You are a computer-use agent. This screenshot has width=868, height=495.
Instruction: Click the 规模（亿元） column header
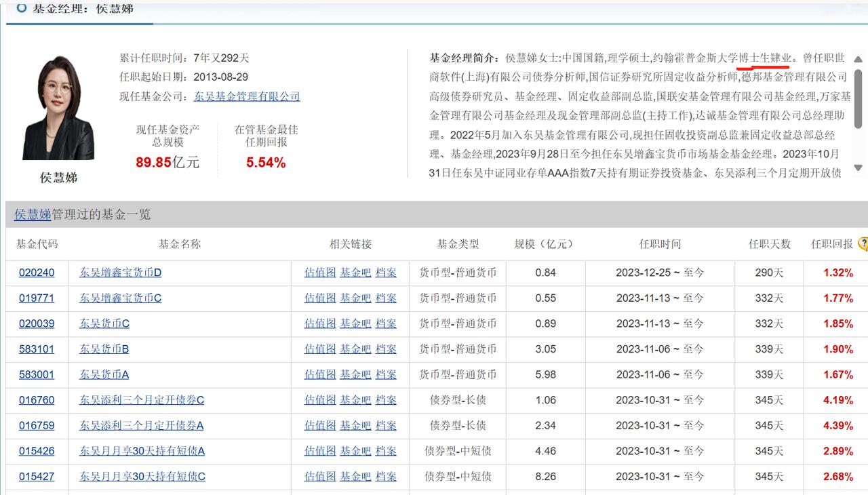(x=545, y=244)
